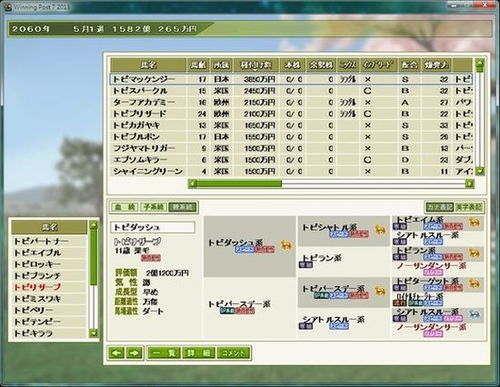This screenshot has height=387, width=500.
Task: Click the gold horse icon next to トビターゲット系
Action: pyautogui.click(x=474, y=284)
